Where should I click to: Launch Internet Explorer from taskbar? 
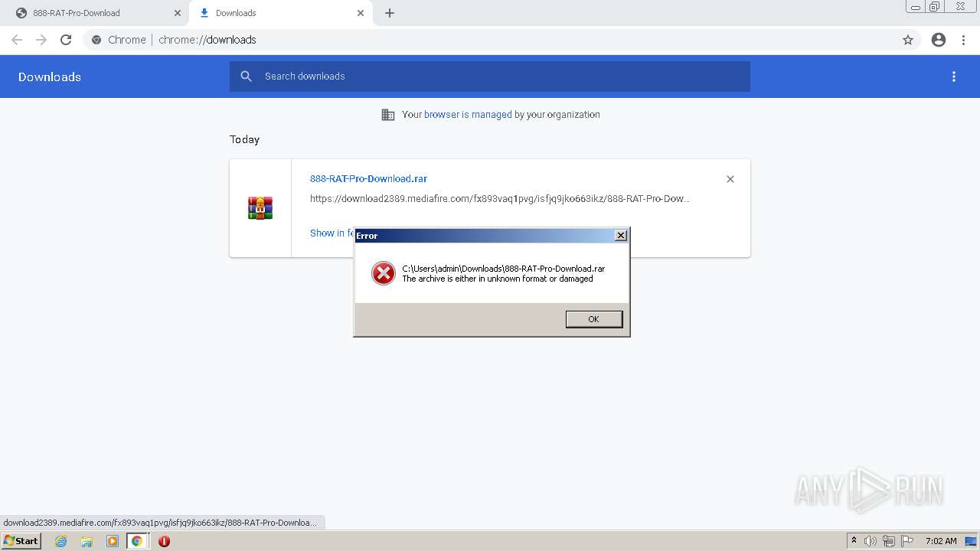tap(61, 541)
